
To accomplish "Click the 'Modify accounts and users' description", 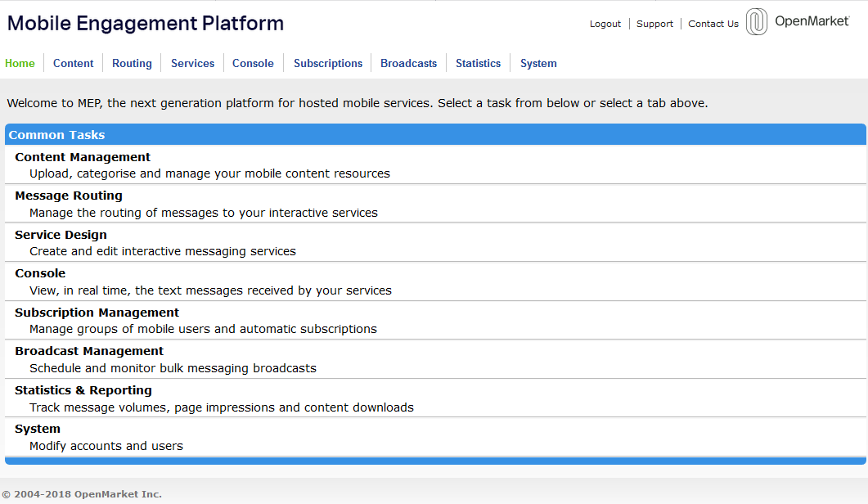I will coord(106,446).
